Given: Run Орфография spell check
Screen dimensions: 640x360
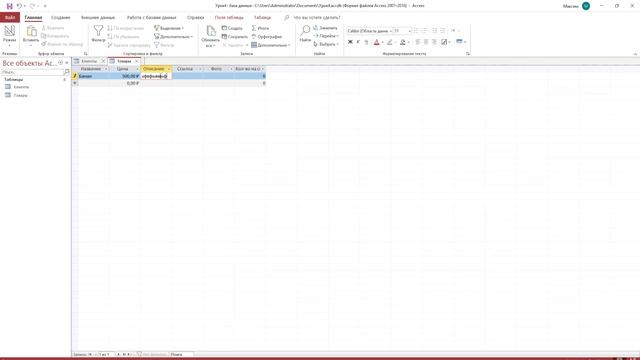Looking at the screenshot, I should click(x=267, y=37).
